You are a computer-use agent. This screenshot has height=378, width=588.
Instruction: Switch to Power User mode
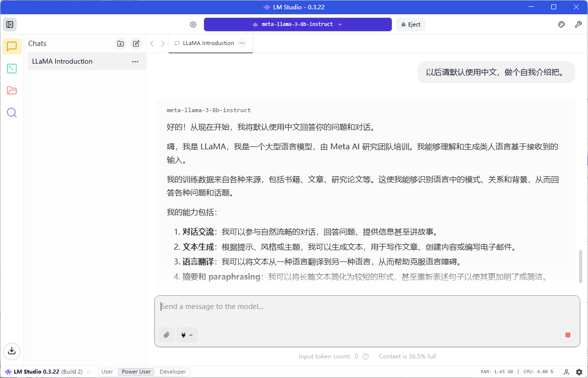tap(136, 372)
